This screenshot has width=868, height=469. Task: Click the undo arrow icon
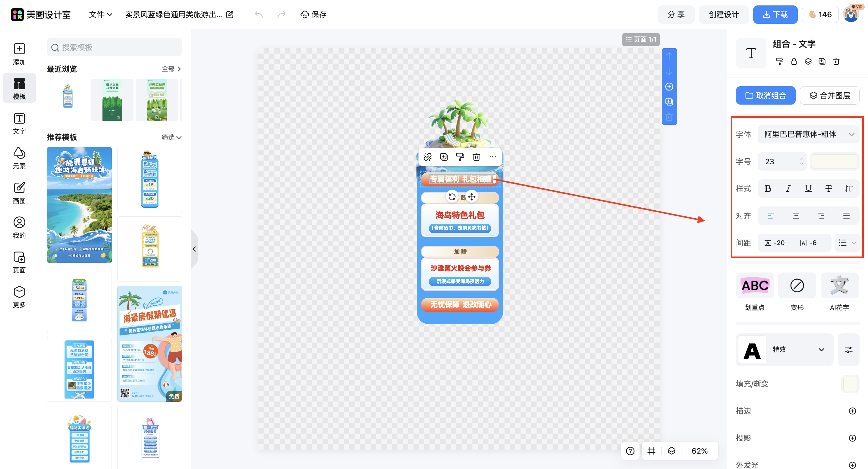click(x=259, y=14)
